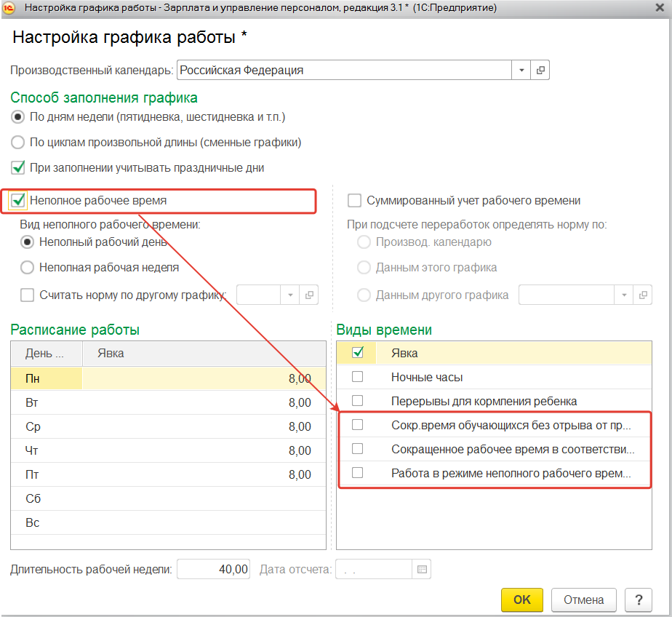Select 'Производ. календарю' radio option
672x617 pixels.
pos(364,242)
